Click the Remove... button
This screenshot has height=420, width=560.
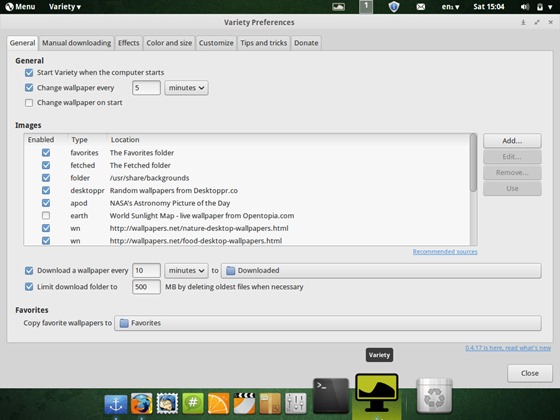(x=512, y=173)
